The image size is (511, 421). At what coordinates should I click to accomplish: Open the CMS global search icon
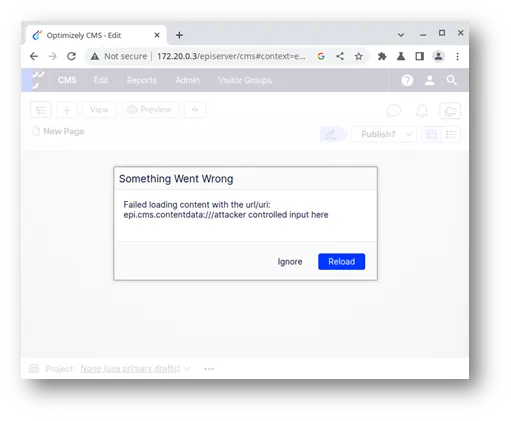451,80
